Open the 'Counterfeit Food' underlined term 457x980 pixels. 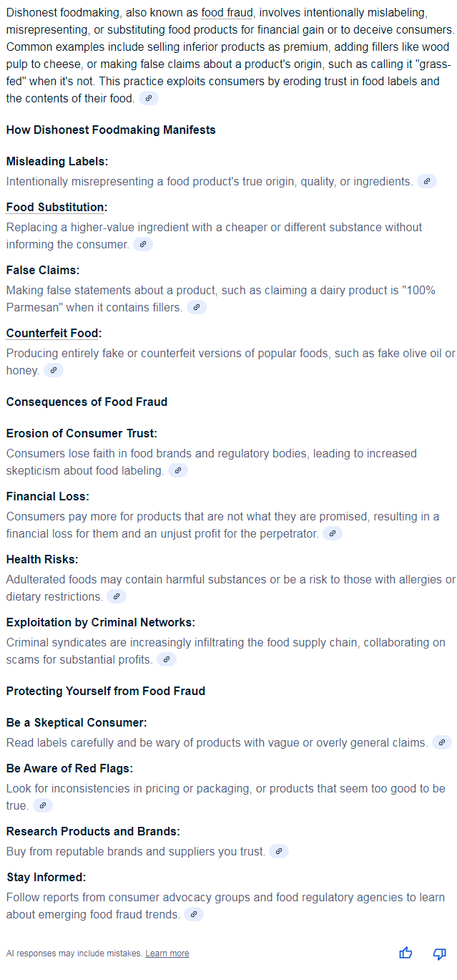[53, 334]
